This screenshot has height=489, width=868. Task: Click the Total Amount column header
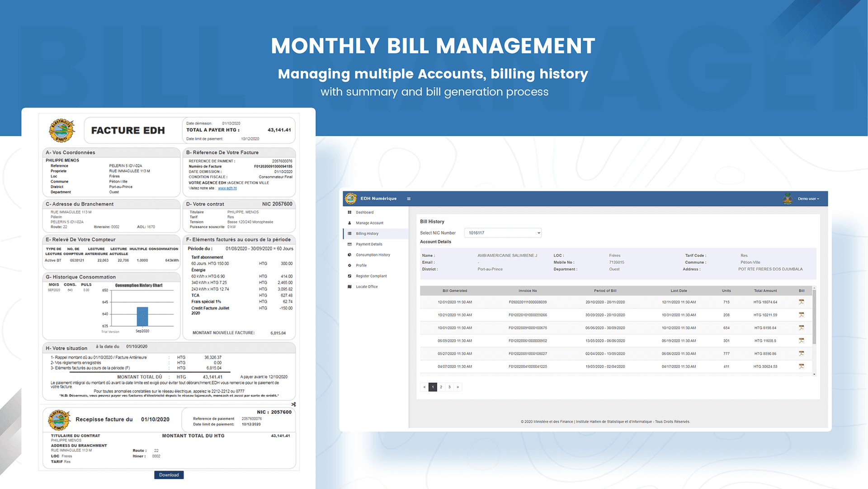[x=765, y=291]
